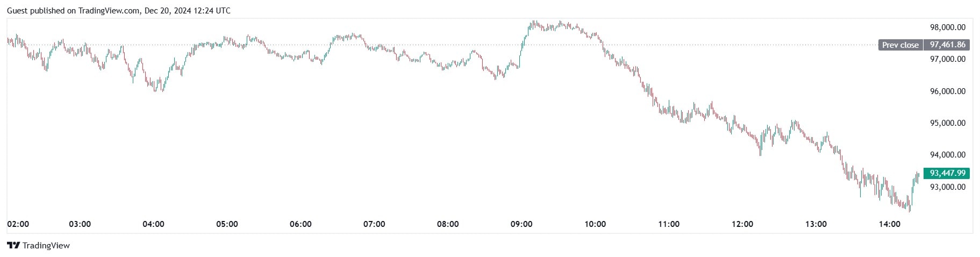This screenshot has width=980, height=257.
Task: Click the 14:00 time axis label
Action: point(890,224)
